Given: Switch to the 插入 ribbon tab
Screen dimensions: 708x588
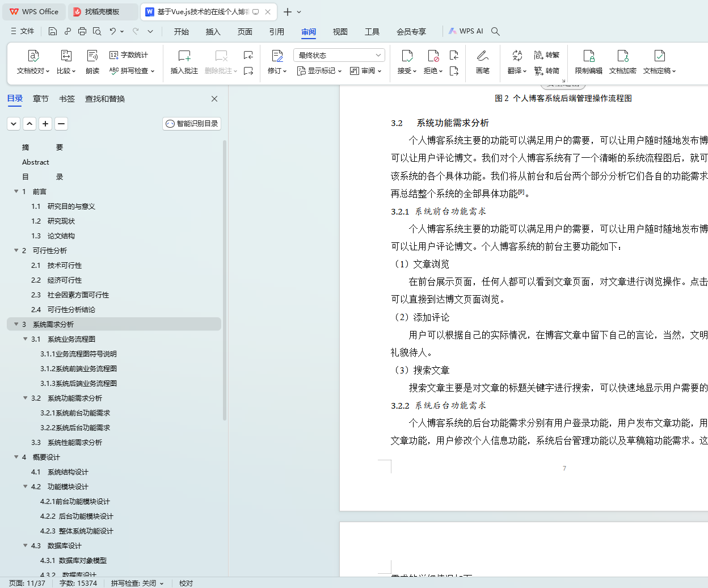Looking at the screenshot, I should click(213, 32).
